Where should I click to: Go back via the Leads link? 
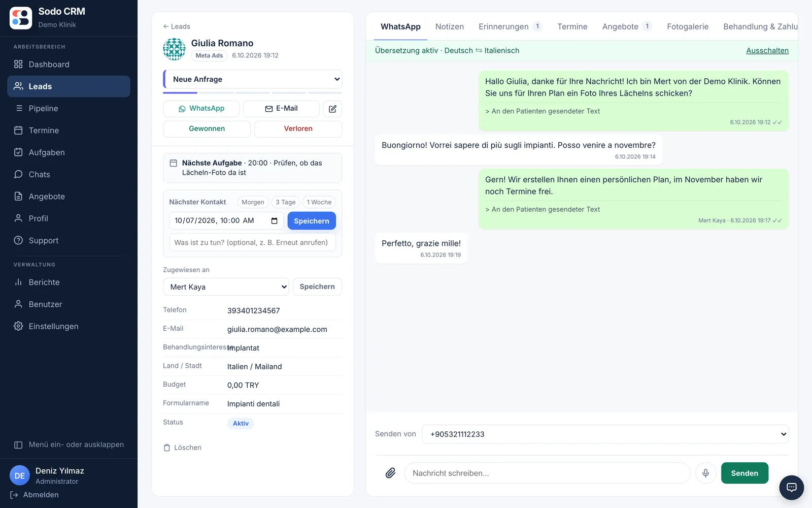point(177,26)
